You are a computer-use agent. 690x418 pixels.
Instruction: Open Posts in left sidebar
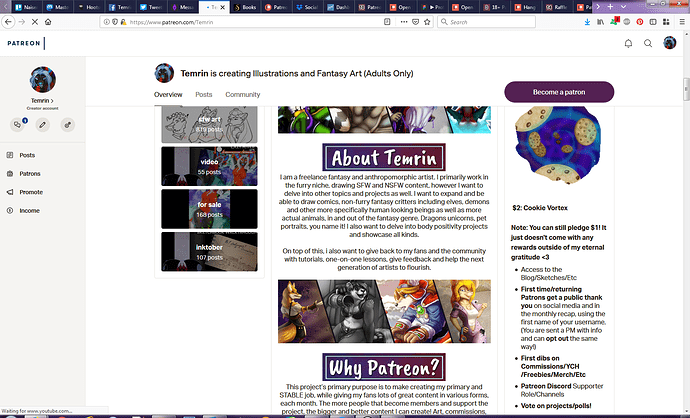click(27, 155)
